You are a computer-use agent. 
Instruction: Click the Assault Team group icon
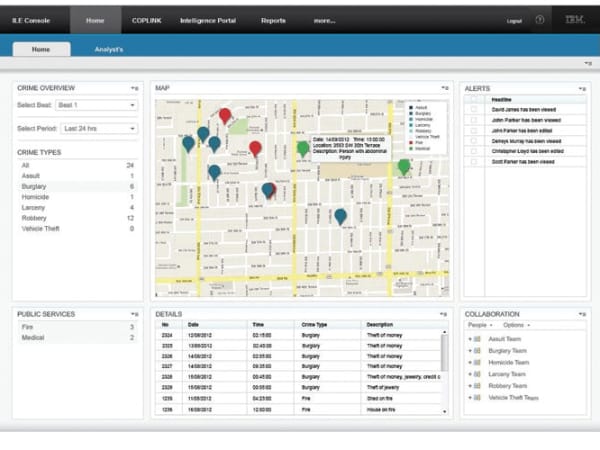(477, 338)
